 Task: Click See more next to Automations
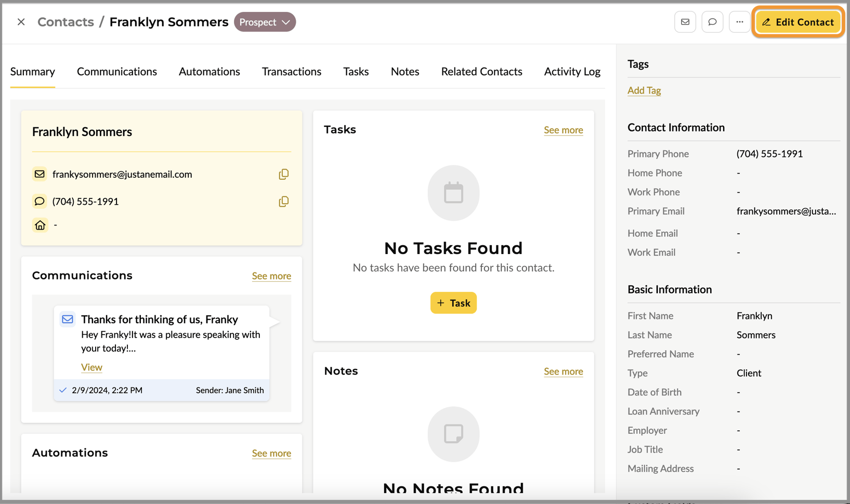coord(271,453)
